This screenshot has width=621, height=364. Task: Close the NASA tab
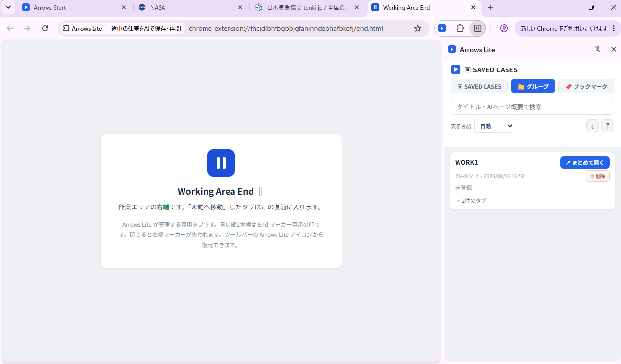click(x=240, y=8)
